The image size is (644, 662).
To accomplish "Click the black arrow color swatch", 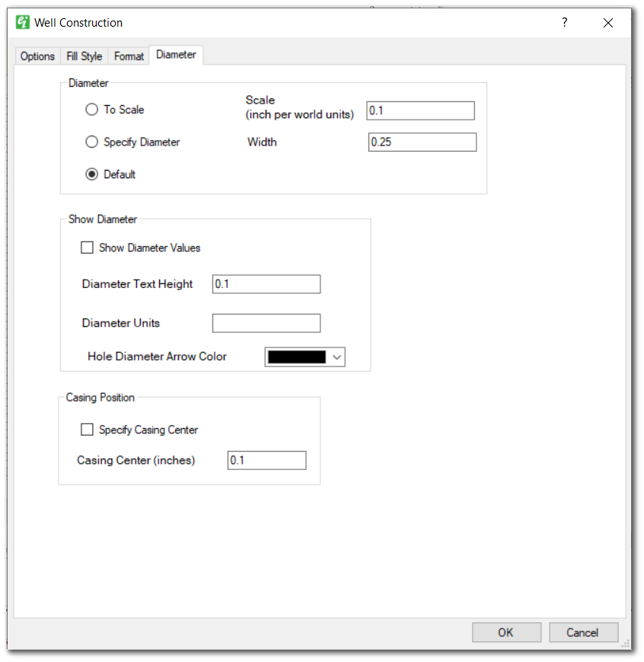I will pyautogui.click(x=297, y=357).
